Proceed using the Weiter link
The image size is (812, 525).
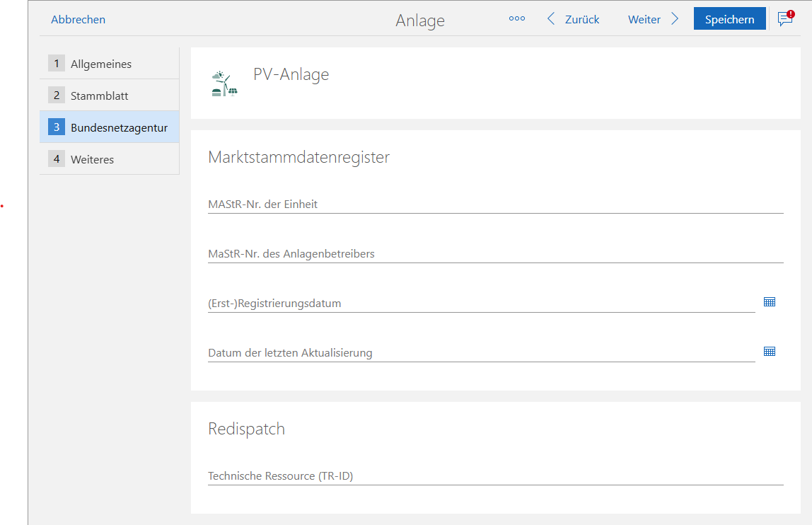(644, 18)
